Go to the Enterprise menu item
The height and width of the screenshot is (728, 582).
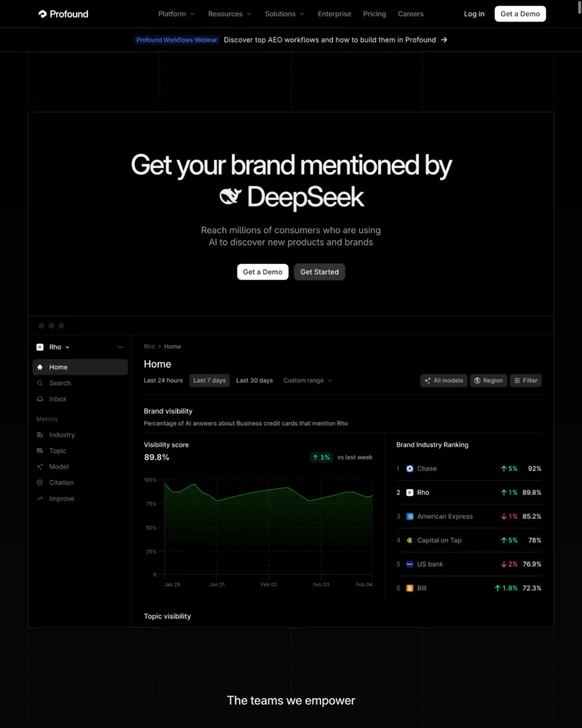(334, 14)
